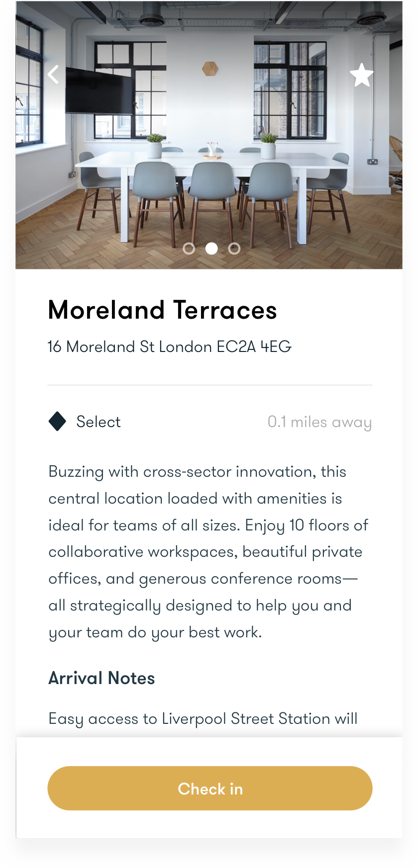
Task: Select the middle carousel dot
Action: 211,249
